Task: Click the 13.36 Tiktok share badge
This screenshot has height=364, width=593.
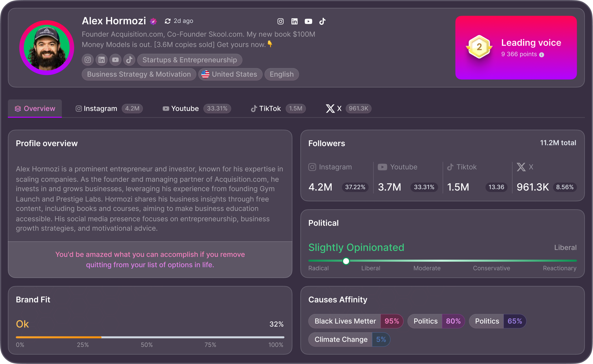Action: pos(496,187)
